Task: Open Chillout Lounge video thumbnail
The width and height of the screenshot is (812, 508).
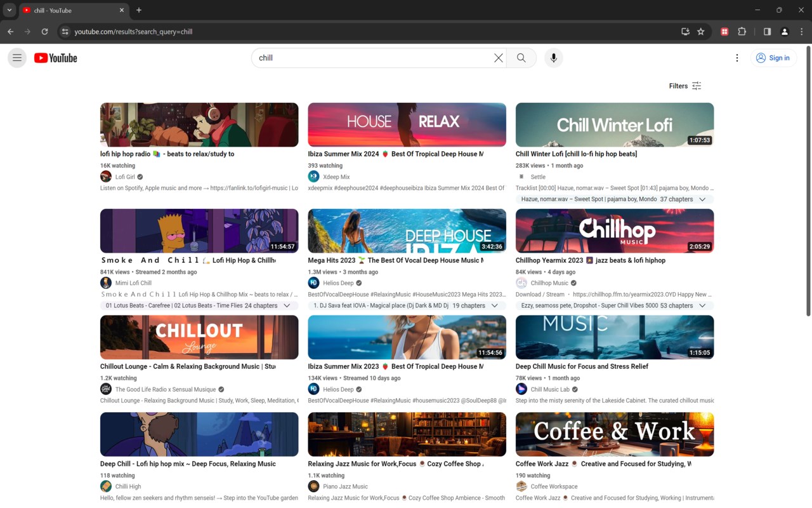Action: pyautogui.click(x=199, y=337)
